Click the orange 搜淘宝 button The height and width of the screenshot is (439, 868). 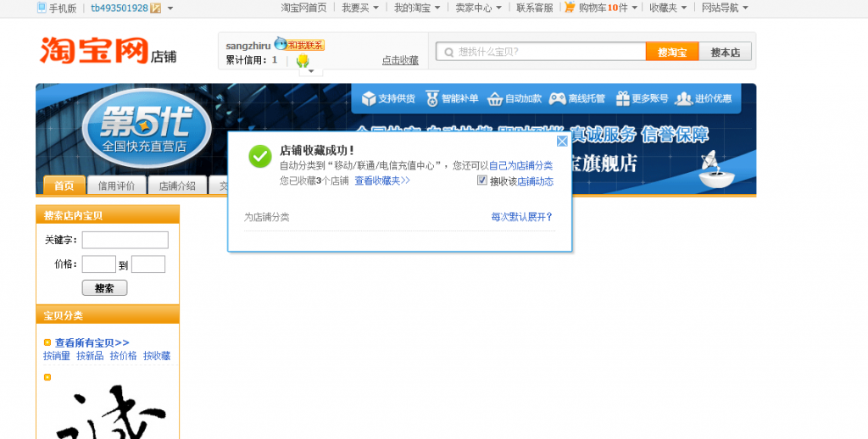coord(672,52)
